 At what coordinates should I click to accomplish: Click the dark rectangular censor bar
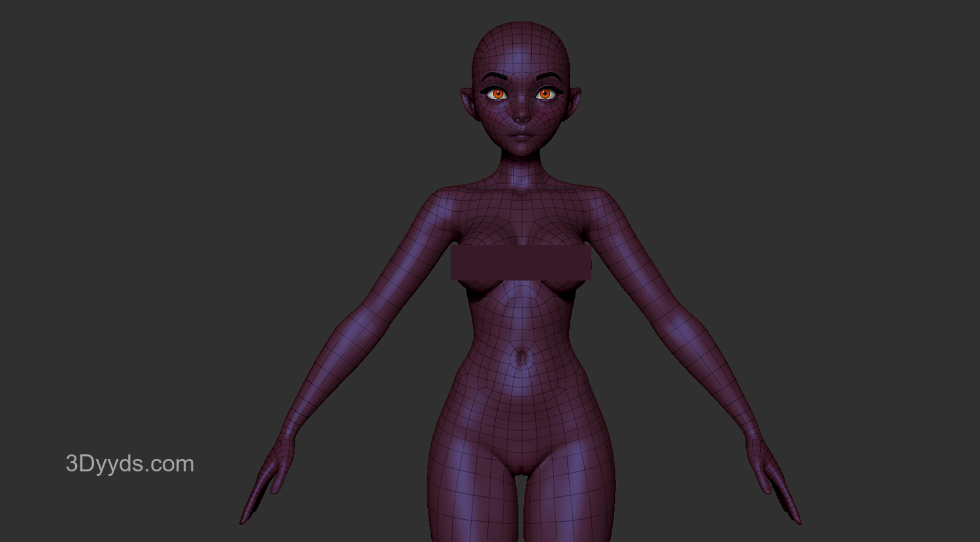pyautogui.click(x=521, y=263)
